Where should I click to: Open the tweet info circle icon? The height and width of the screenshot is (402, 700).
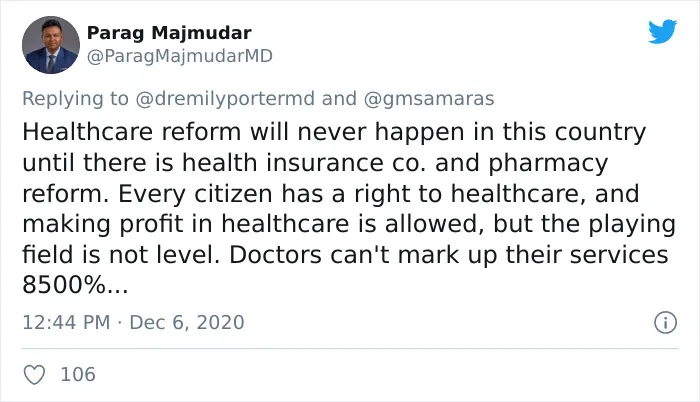coord(665,322)
